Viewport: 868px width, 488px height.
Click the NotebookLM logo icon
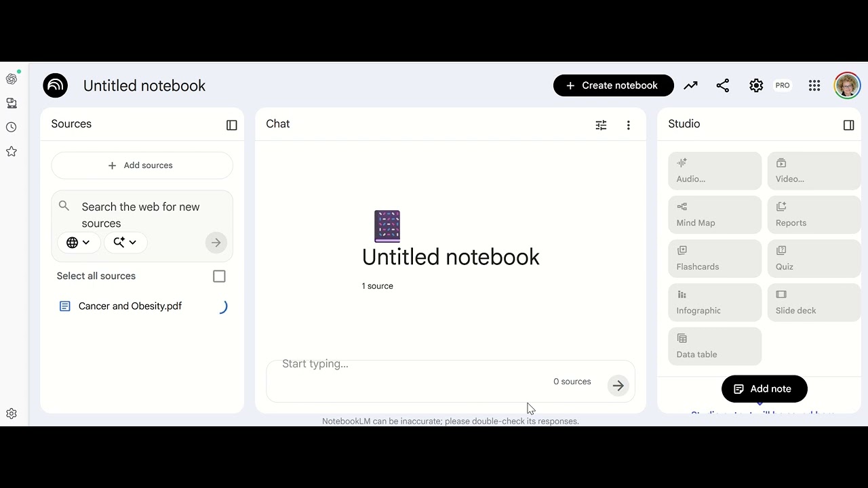pos(55,85)
